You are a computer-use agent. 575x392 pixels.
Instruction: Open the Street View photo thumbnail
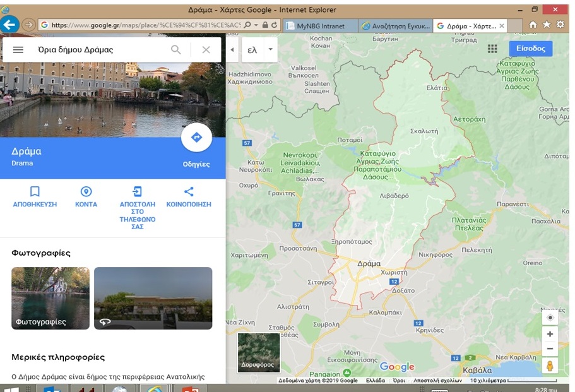[x=153, y=298]
